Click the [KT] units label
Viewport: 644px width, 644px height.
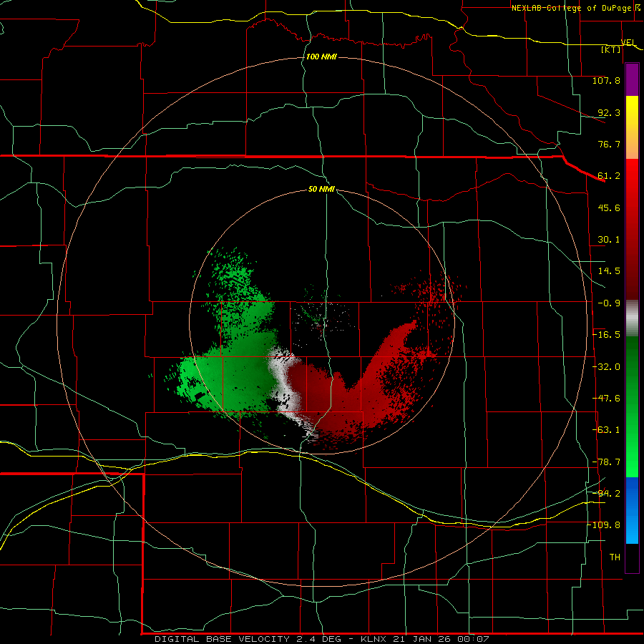[x=611, y=49]
